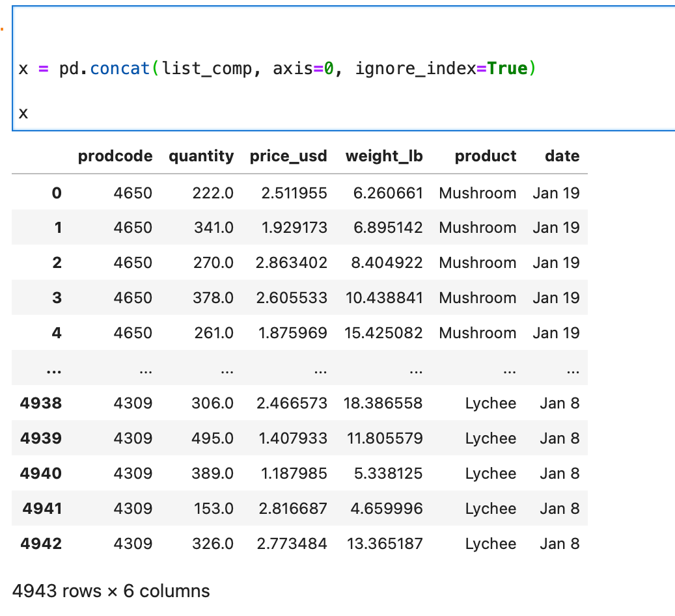Viewport: 675px width, 616px height.
Task: Click the orange cell marker at top left
Action: click(3, 30)
